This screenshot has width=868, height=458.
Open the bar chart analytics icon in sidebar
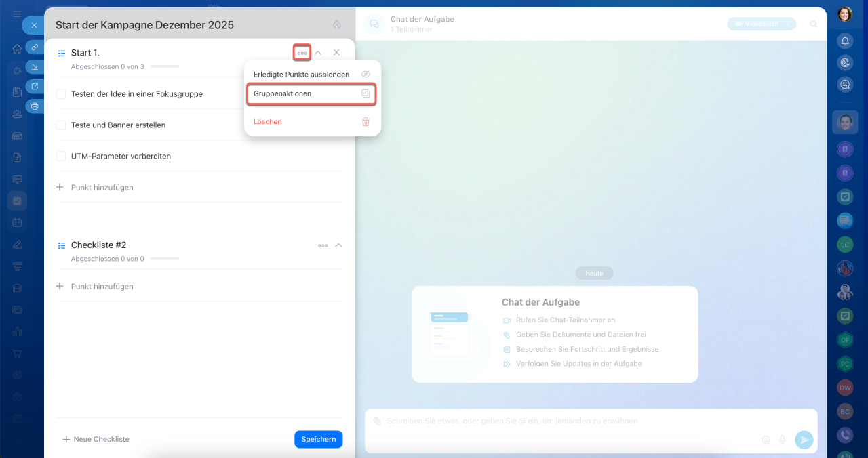17,331
